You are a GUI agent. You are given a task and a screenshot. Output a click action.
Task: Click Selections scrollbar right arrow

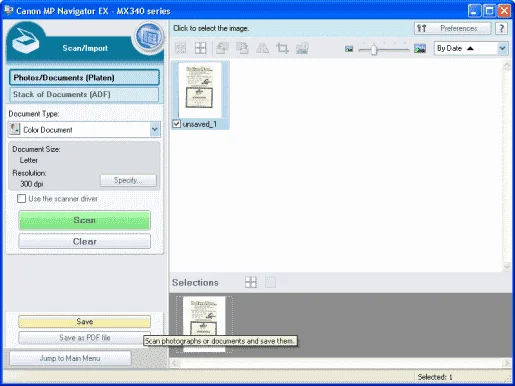(507, 363)
